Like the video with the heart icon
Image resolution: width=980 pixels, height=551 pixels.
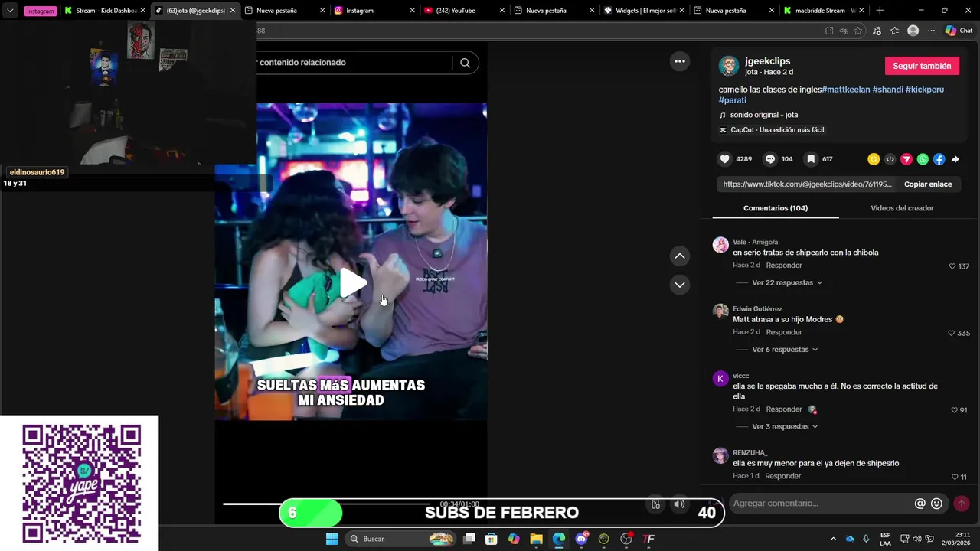coord(724,159)
